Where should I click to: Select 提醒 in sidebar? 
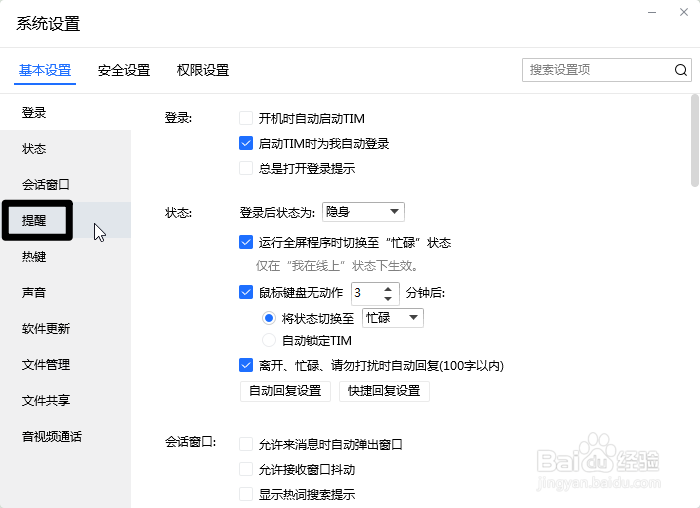click(x=65, y=220)
